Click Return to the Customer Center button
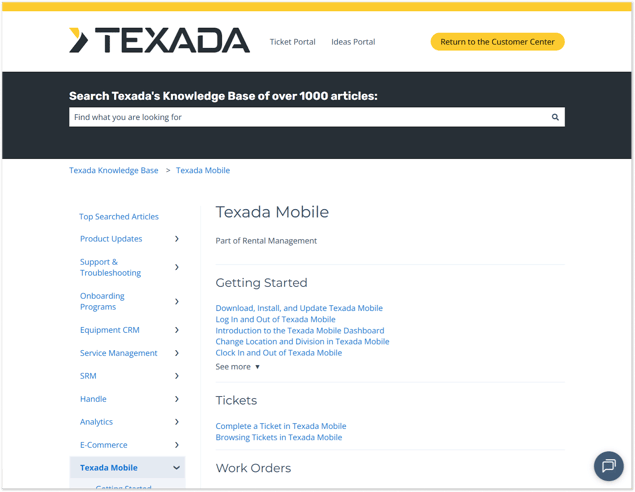The width and height of the screenshot is (635, 492). (497, 42)
